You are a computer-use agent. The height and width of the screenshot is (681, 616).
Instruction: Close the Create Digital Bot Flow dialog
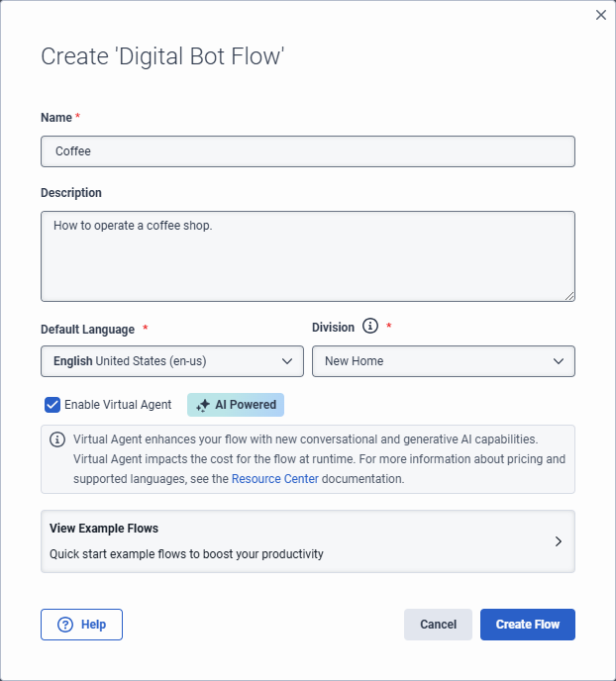click(x=601, y=15)
